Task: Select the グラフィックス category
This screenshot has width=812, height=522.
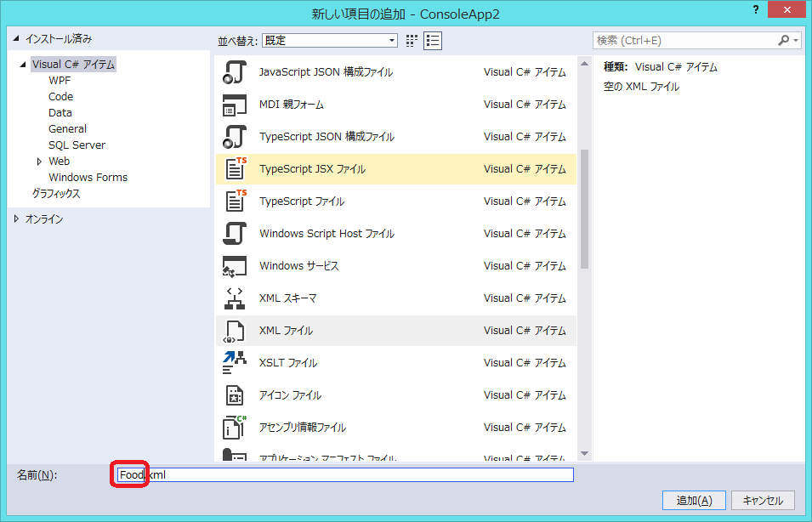Action: click(56, 194)
